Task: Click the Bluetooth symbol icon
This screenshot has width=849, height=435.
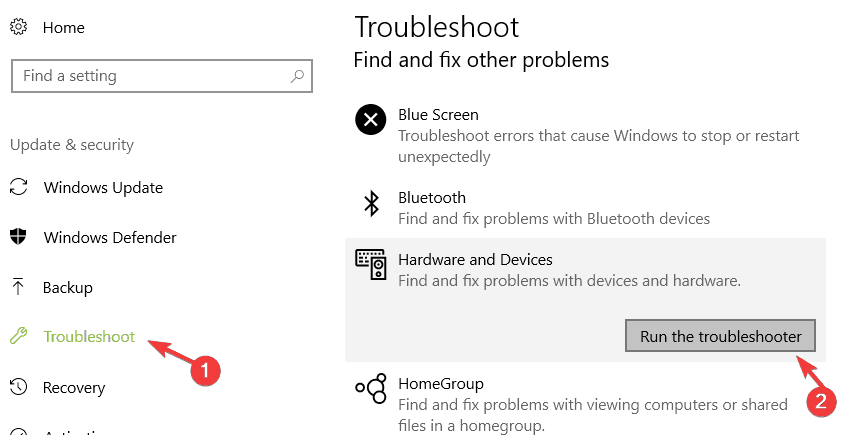Action: 371,204
